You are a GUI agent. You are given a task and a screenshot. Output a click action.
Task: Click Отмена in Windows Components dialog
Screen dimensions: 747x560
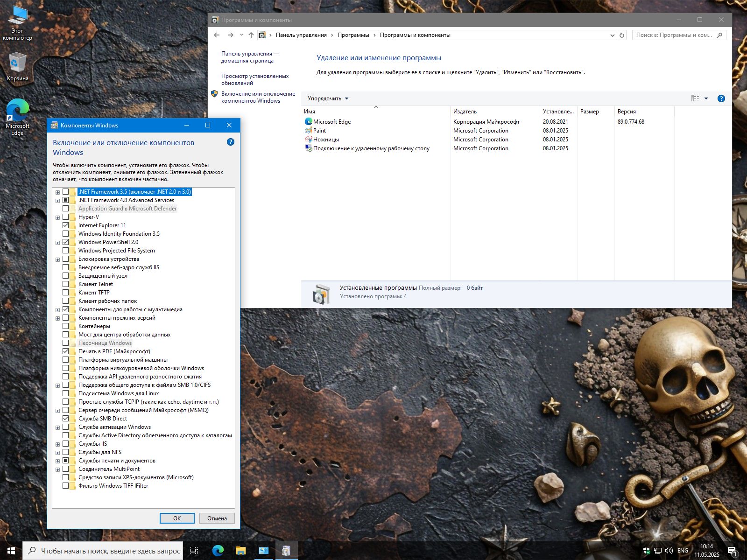[x=217, y=518]
